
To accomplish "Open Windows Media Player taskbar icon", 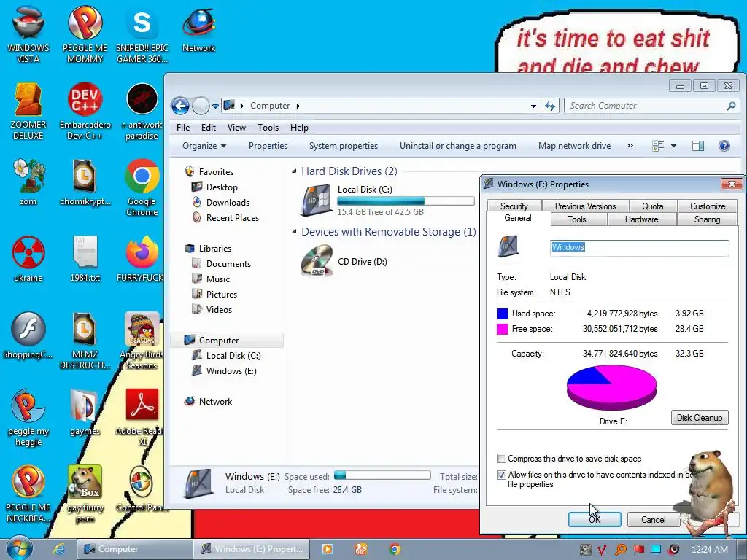I will click(x=328, y=549).
